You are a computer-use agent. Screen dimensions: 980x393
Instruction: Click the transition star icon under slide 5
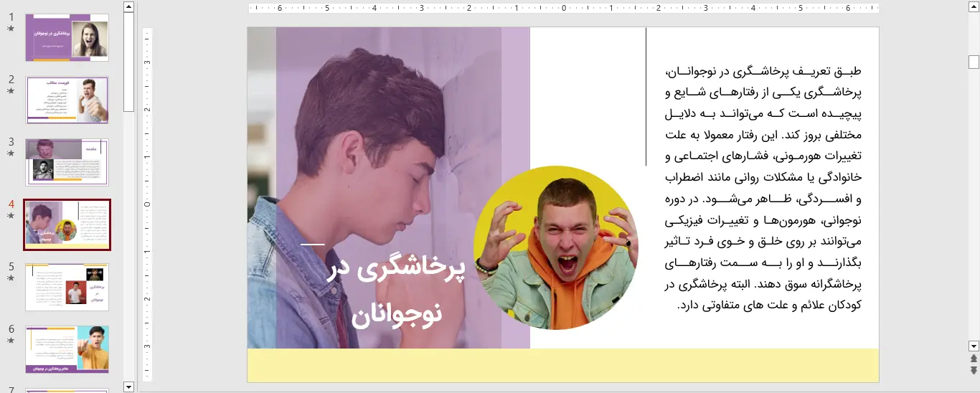pos(11,278)
